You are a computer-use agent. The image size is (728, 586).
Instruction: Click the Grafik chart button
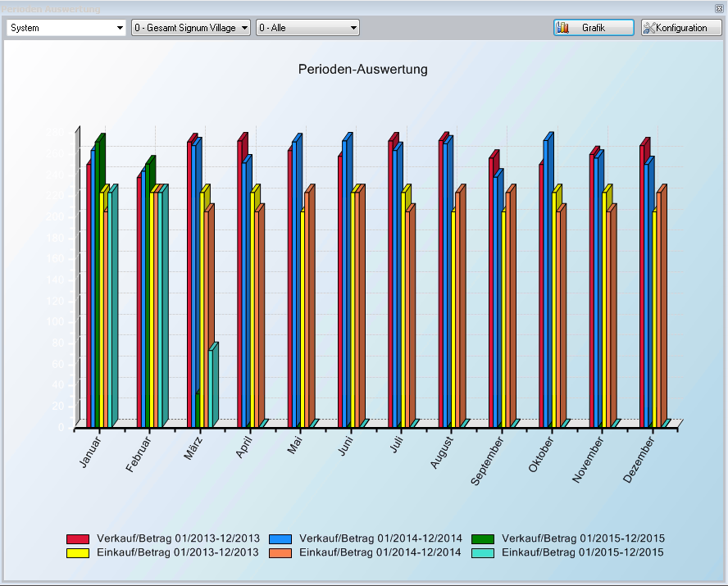pos(594,28)
